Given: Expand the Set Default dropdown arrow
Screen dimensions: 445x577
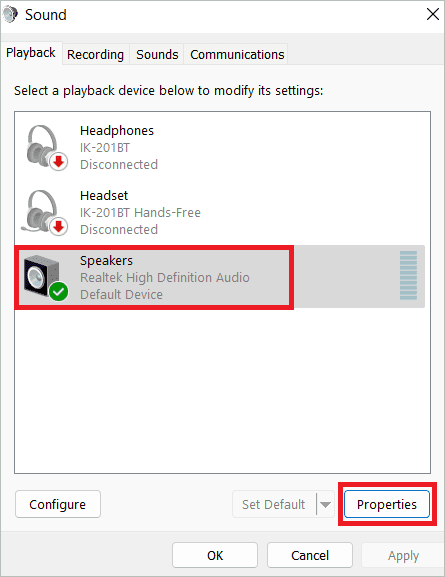Looking at the screenshot, I should coord(325,504).
